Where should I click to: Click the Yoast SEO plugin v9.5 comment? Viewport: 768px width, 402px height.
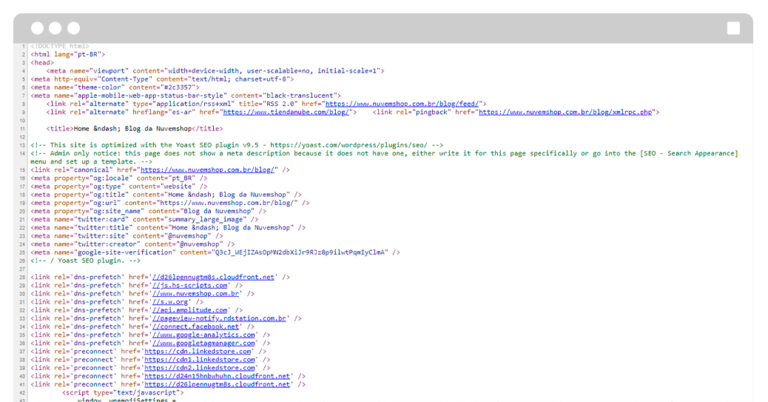click(x=237, y=145)
